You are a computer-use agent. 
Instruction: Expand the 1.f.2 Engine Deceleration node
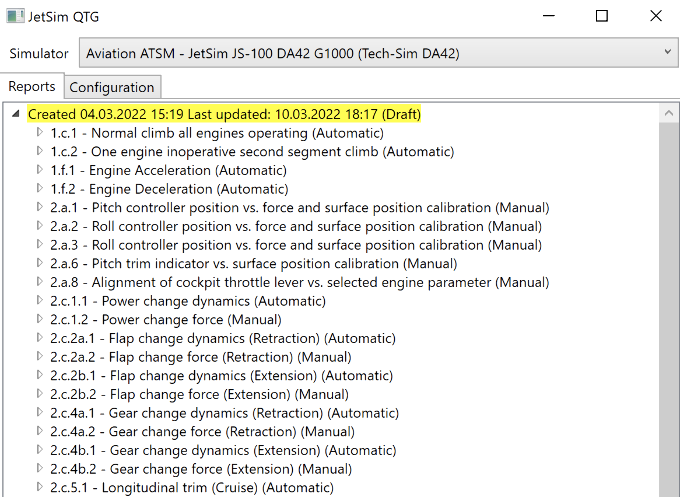pos(39,188)
